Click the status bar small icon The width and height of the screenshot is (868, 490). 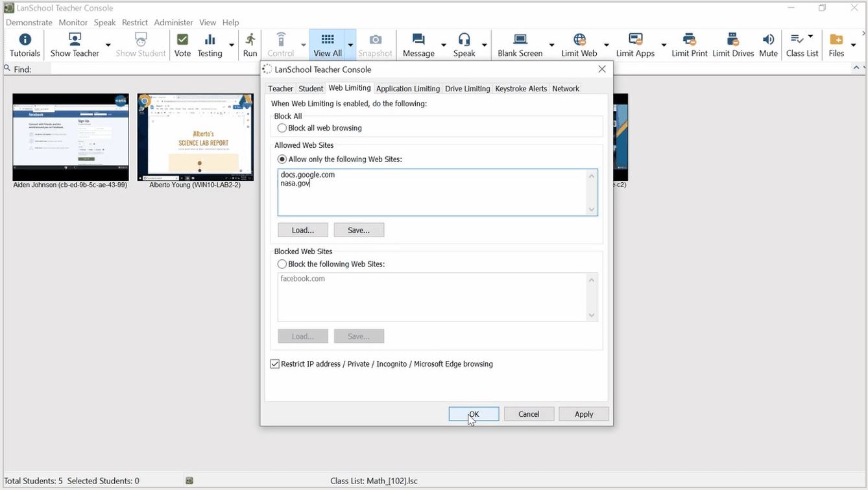[x=189, y=481]
